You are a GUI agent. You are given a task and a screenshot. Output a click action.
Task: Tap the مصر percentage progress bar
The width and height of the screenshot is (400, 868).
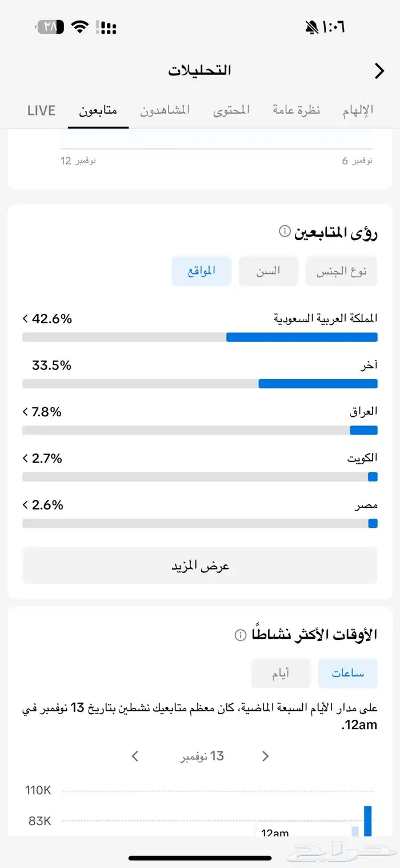tap(200, 523)
